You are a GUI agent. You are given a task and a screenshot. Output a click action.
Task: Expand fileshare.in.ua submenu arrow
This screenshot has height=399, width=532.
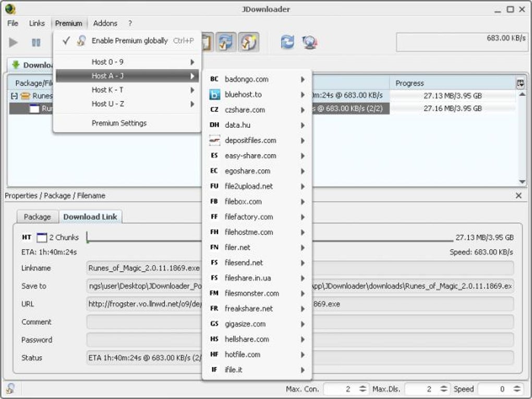pyautogui.click(x=303, y=278)
